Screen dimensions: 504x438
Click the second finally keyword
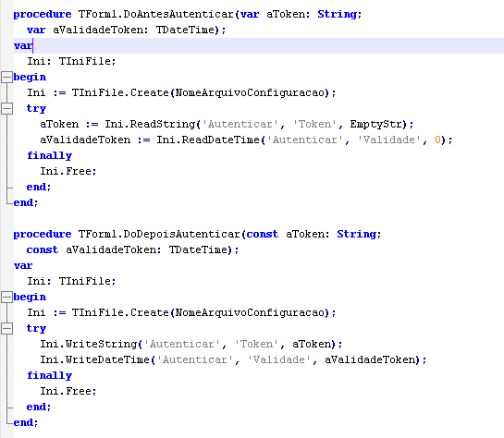pos(50,376)
